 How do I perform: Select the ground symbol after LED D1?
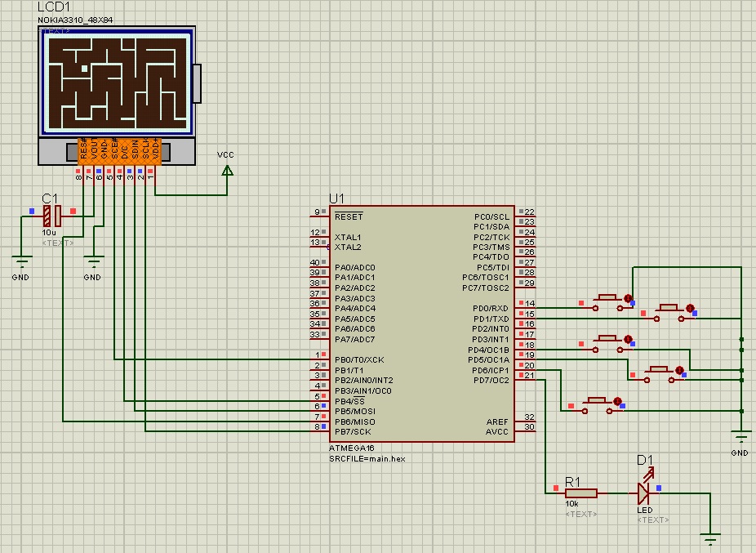coord(710,538)
